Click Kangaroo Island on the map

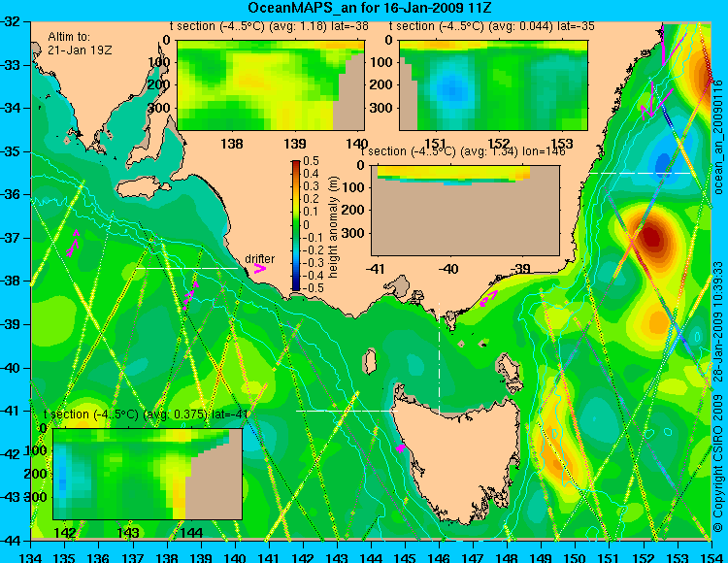pyautogui.click(x=143, y=189)
